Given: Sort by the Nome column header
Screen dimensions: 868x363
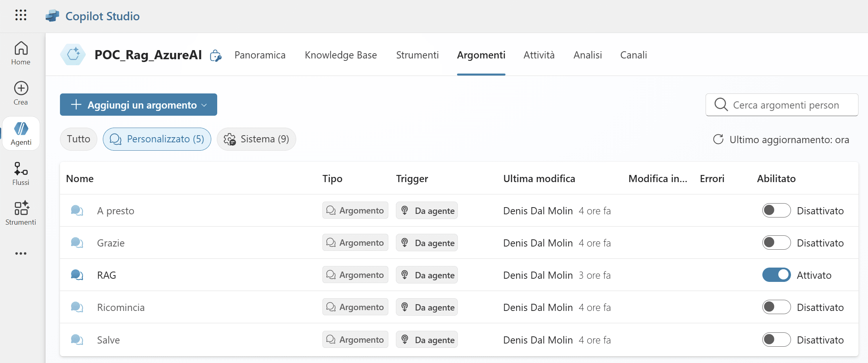Looking at the screenshot, I should point(80,179).
